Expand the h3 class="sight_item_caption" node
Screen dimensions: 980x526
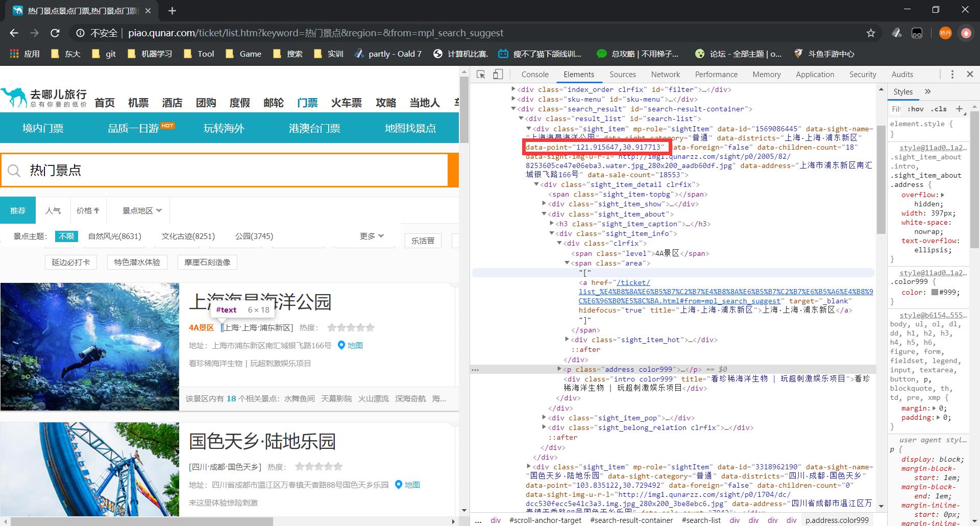(x=552, y=223)
